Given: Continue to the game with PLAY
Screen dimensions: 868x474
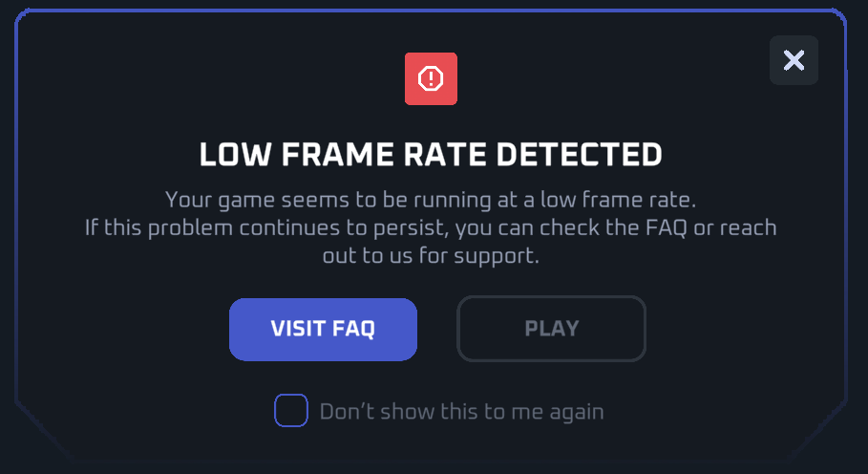Looking at the screenshot, I should coord(551,329).
